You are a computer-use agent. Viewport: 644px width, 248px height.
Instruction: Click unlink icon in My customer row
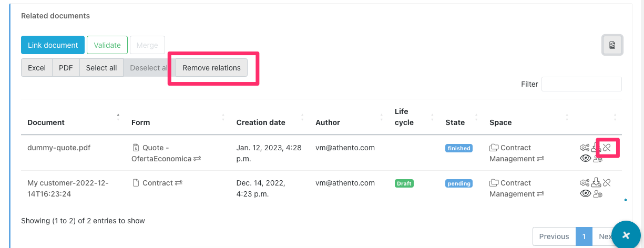[607, 183]
